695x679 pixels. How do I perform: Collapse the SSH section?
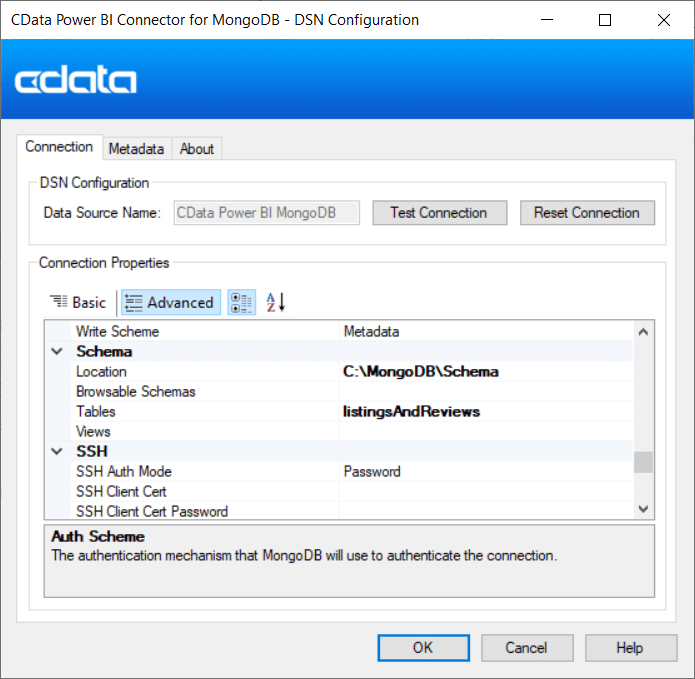(x=57, y=452)
